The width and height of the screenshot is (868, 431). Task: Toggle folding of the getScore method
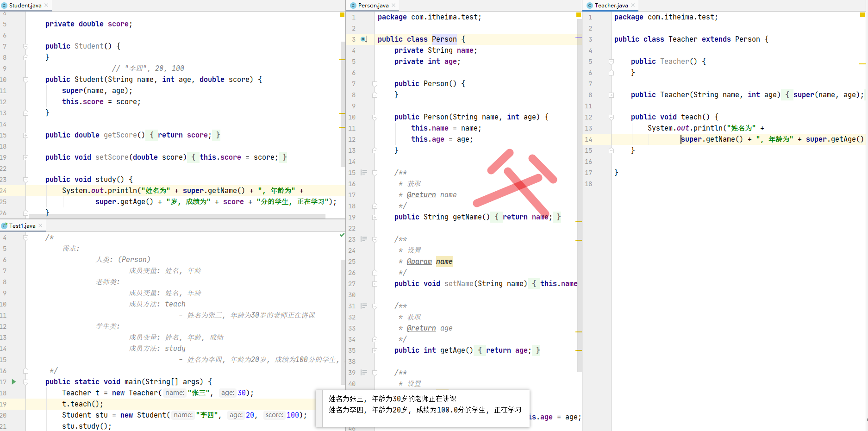[25, 135]
